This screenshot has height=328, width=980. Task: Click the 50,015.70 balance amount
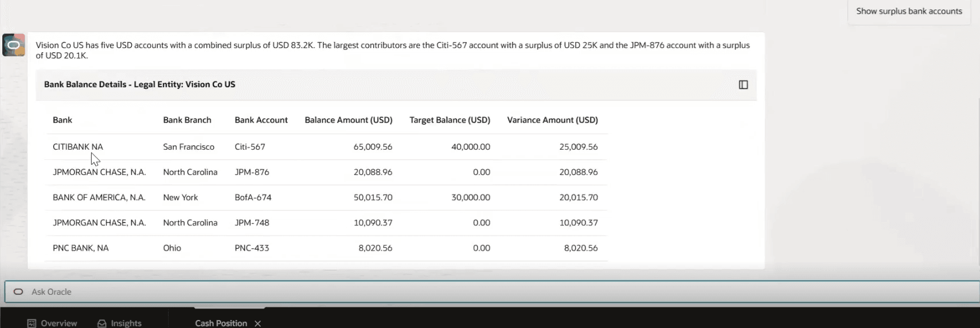[373, 197]
